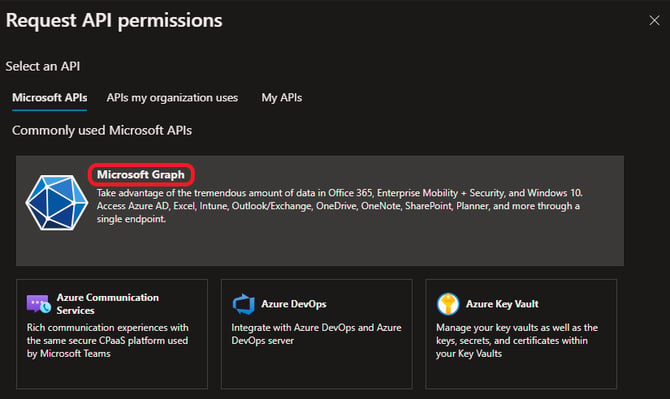Open the APIs my organization uses tab
The image size is (670, 399).
pyautogui.click(x=172, y=98)
